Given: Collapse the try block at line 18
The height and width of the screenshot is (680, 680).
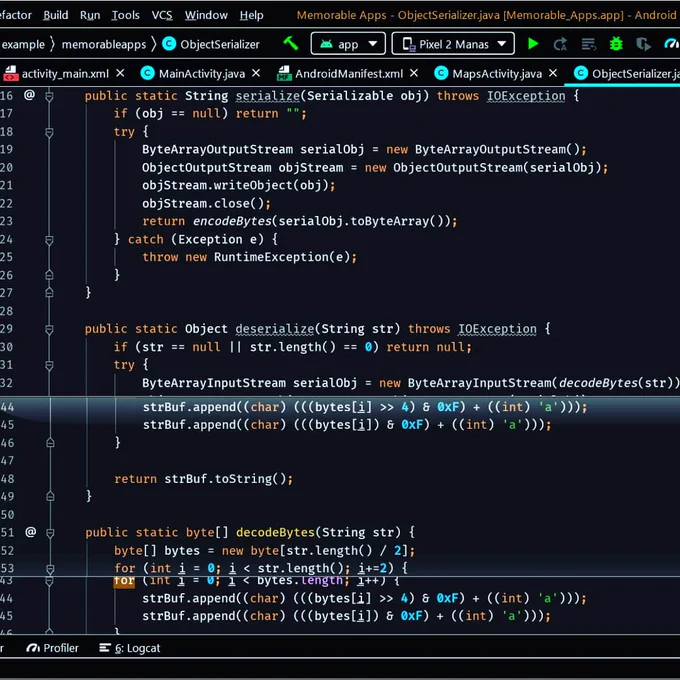Looking at the screenshot, I should (x=49, y=132).
